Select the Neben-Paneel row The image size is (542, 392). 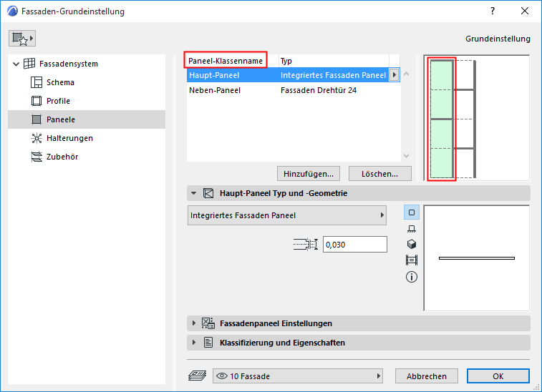(293, 90)
